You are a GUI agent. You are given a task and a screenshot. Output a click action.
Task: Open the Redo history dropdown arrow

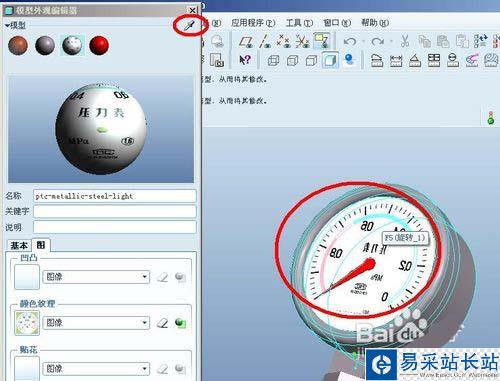click(391, 41)
